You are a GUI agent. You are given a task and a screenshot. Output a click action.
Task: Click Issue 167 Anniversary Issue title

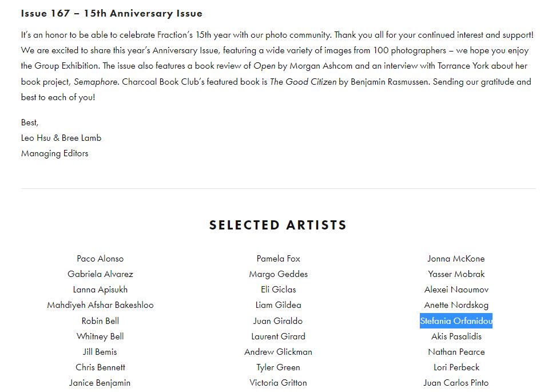pyautogui.click(x=112, y=13)
